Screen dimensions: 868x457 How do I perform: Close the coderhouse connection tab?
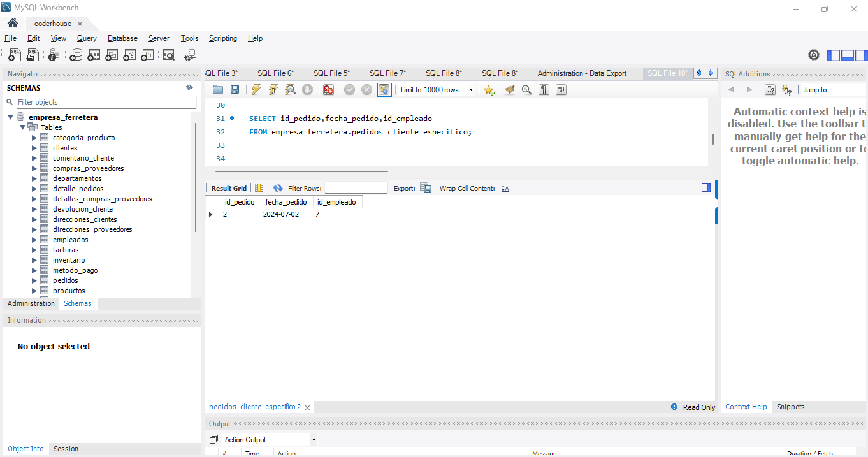point(80,24)
